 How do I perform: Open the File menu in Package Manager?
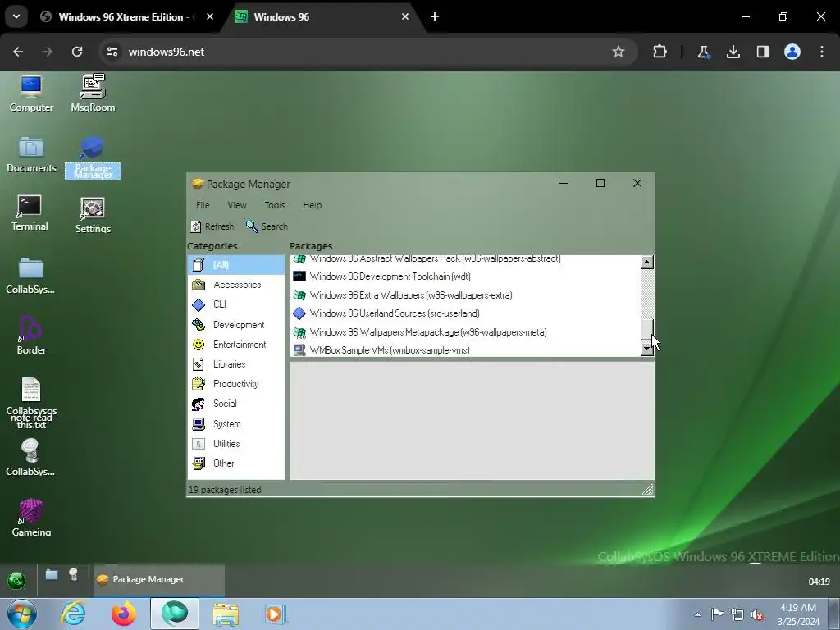(x=203, y=205)
